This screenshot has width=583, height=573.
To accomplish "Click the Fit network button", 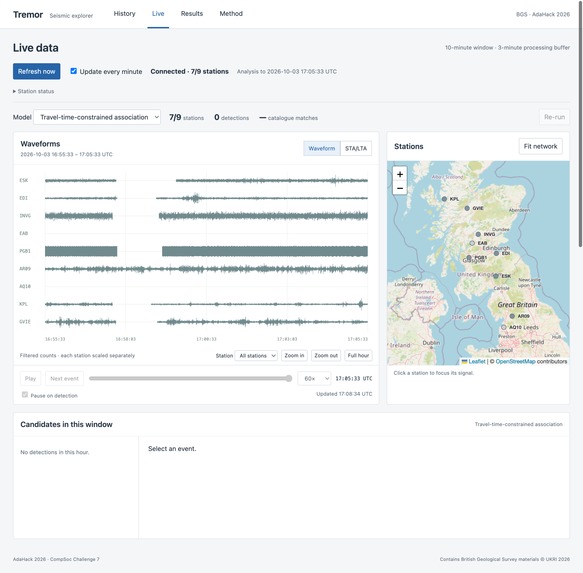I will [x=540, y=147].
